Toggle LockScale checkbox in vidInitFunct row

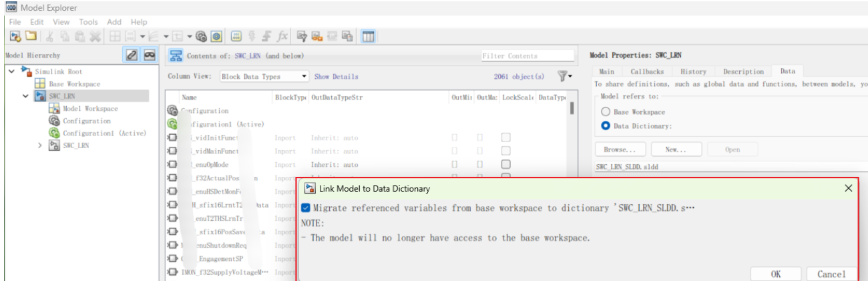506,137
